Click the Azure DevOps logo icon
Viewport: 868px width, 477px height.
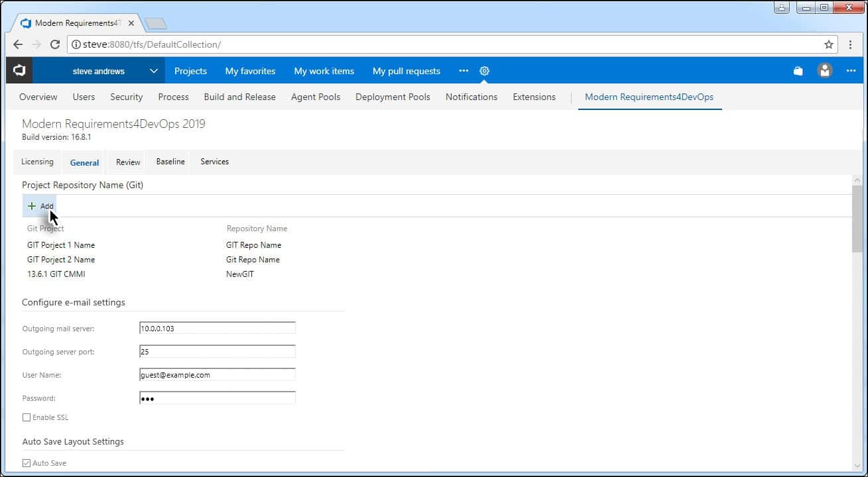19,70
